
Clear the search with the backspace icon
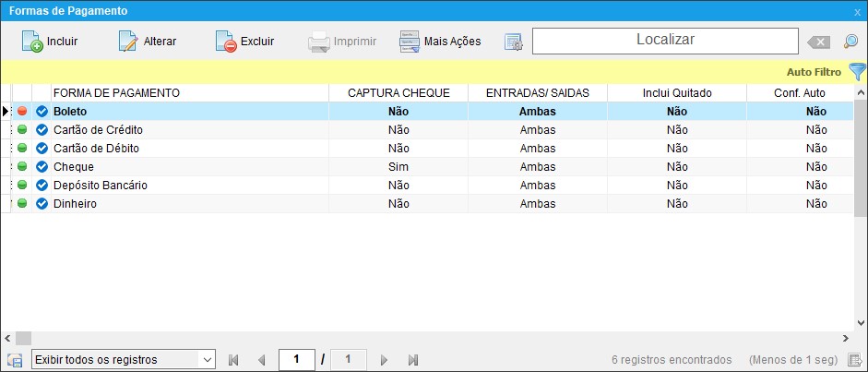818,42
